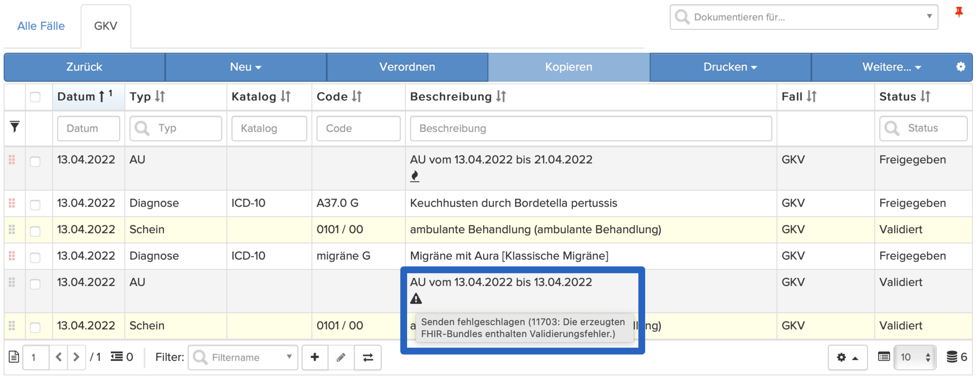Check the Keuchhusten diagnosis row checkbox
980x385 pixels.
click(35, 205)
